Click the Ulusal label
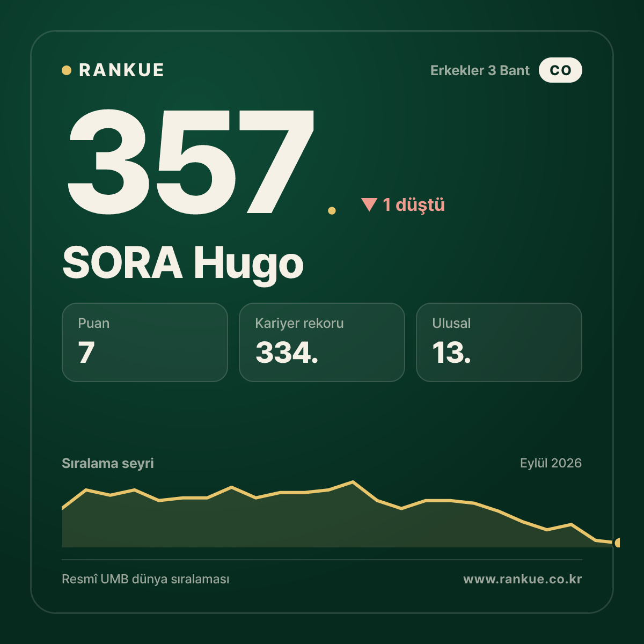Screen dimensions: 644x644 coord(451,323)
